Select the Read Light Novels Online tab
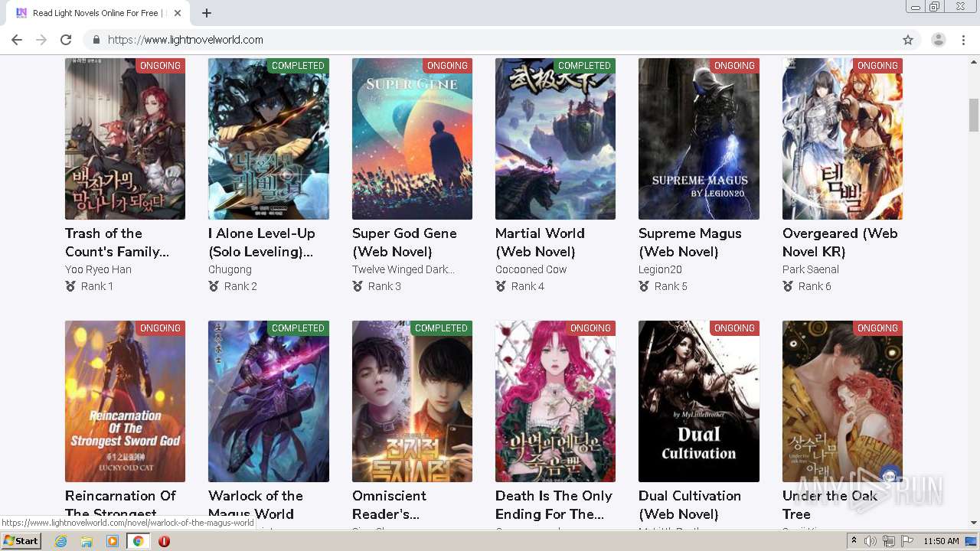This screenshot has width=980, height=551. [x=100, y=13]
